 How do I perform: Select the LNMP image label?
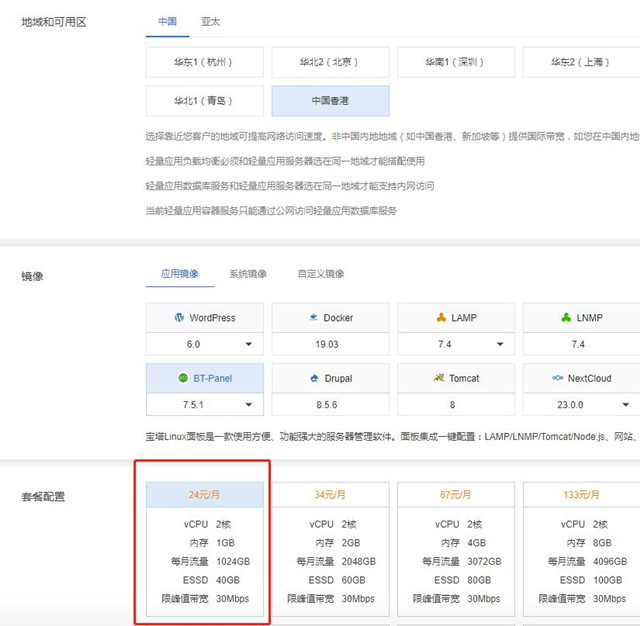[589, 318]
